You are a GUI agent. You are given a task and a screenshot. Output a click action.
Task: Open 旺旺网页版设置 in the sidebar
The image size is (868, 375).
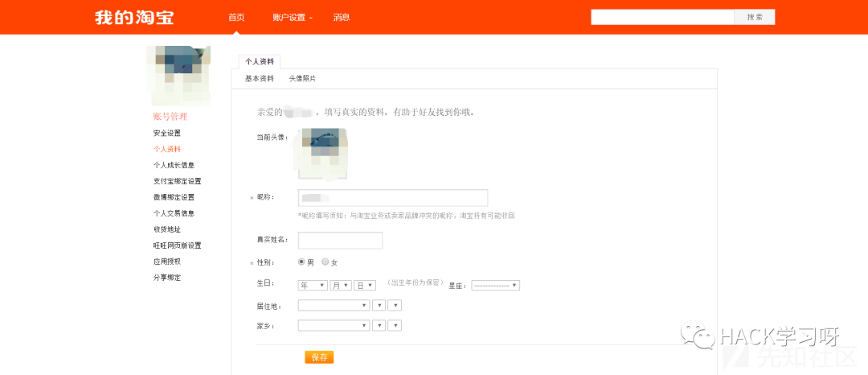pyautogui.click(x=177, y=245)
